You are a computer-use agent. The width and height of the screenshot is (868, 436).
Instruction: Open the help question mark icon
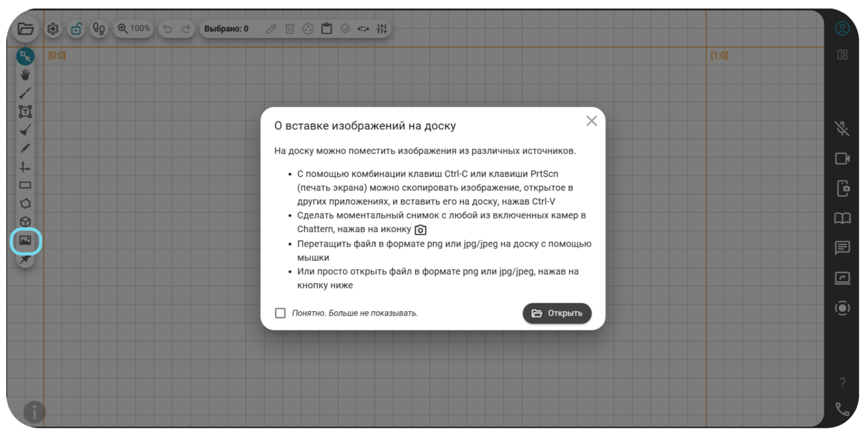point(842,383)
